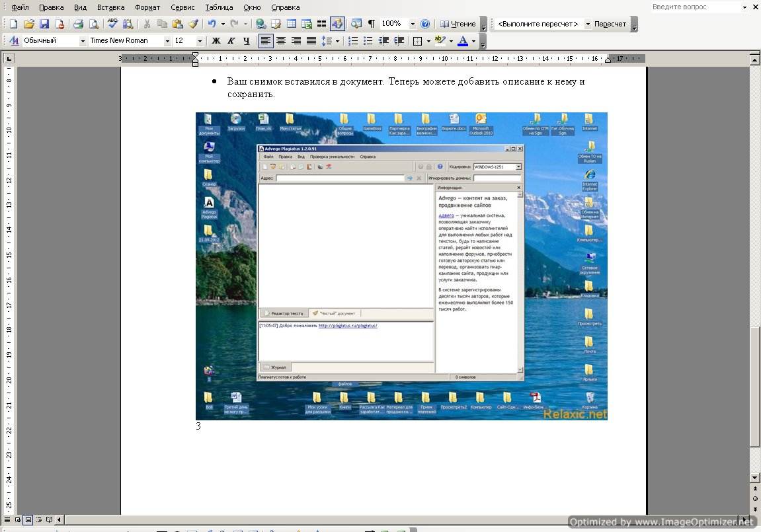Screen dimensions: 761x532
Task: Undo the last action
Action: coord(212,24)
